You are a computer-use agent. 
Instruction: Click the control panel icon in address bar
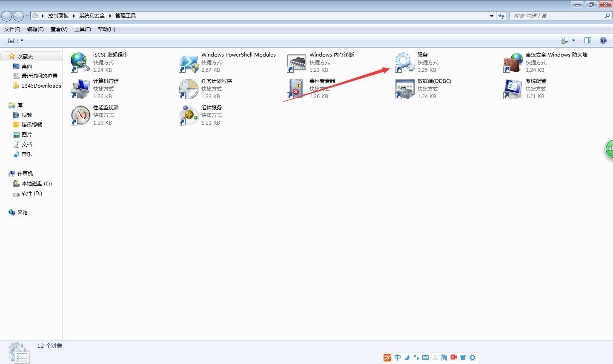(35, 16)
